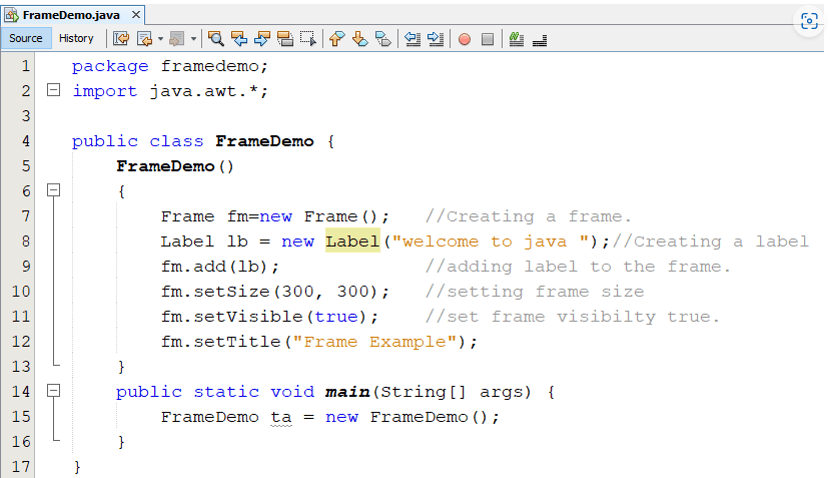Screen dimensions: 830x478
Task: Click the highlighted 'Label' word on line 8
Action: pyautogui.click(x=353, y=241)
